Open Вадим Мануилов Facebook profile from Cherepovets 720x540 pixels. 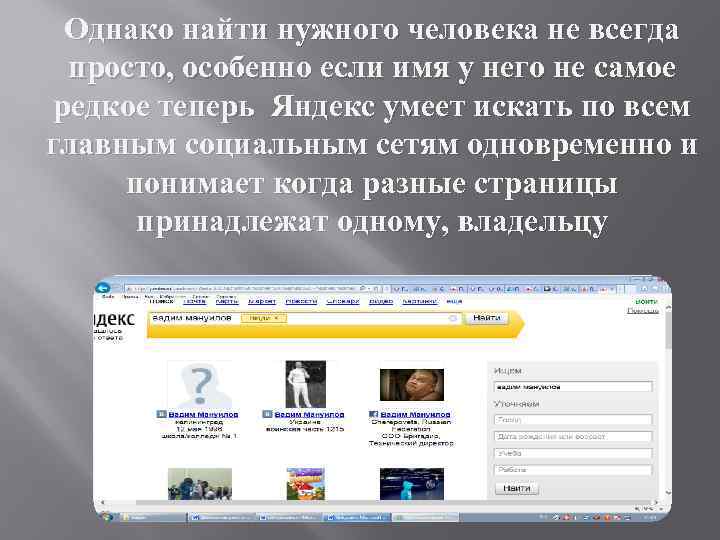(x=415, y=414)
